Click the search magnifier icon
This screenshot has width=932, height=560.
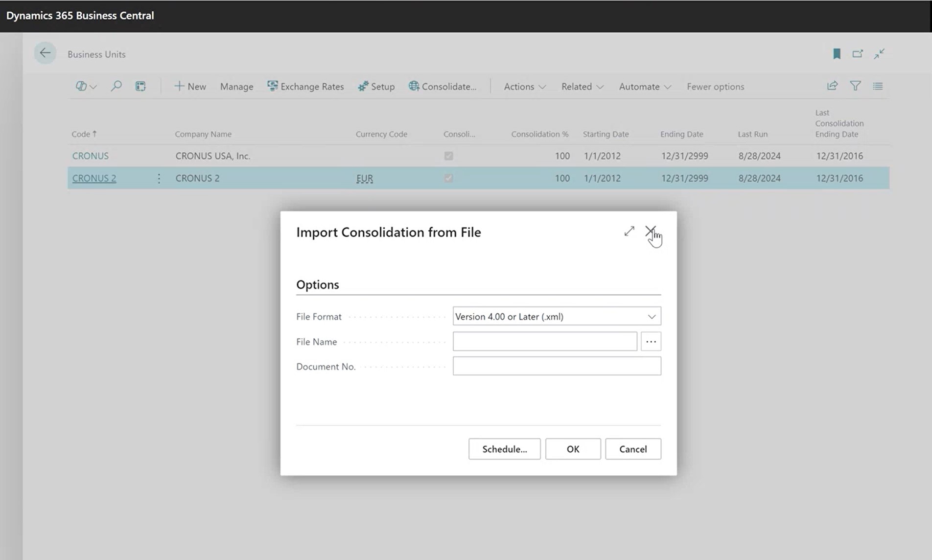click(116, 86)
